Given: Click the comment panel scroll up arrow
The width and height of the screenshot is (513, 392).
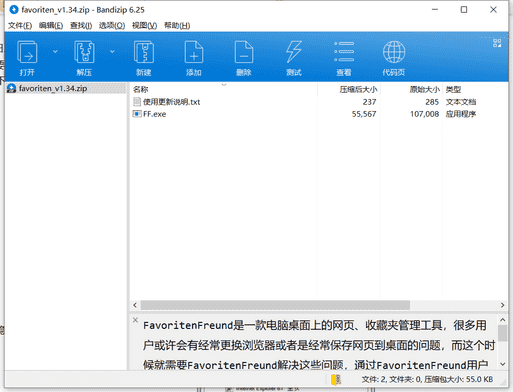Looking at the screenshot, I should pyautogui.click(x=503, y=320).
